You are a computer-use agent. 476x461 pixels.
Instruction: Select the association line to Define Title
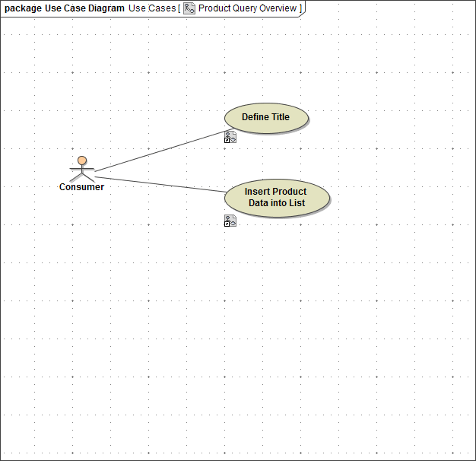tap(160, 150)
